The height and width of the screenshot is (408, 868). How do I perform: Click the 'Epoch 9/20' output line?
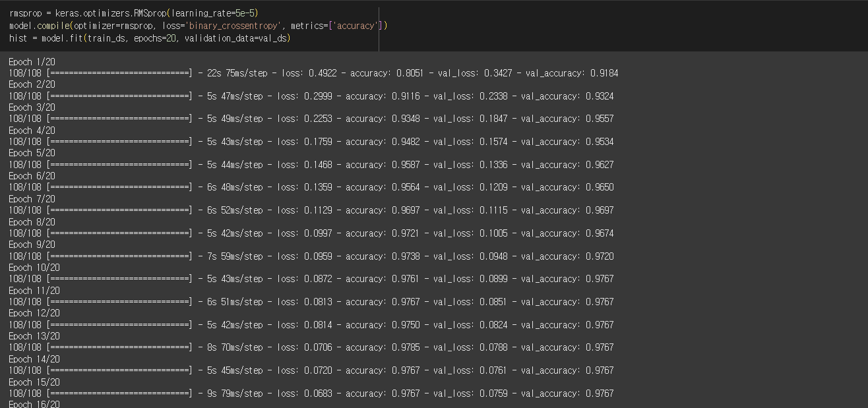click(32, 245)
